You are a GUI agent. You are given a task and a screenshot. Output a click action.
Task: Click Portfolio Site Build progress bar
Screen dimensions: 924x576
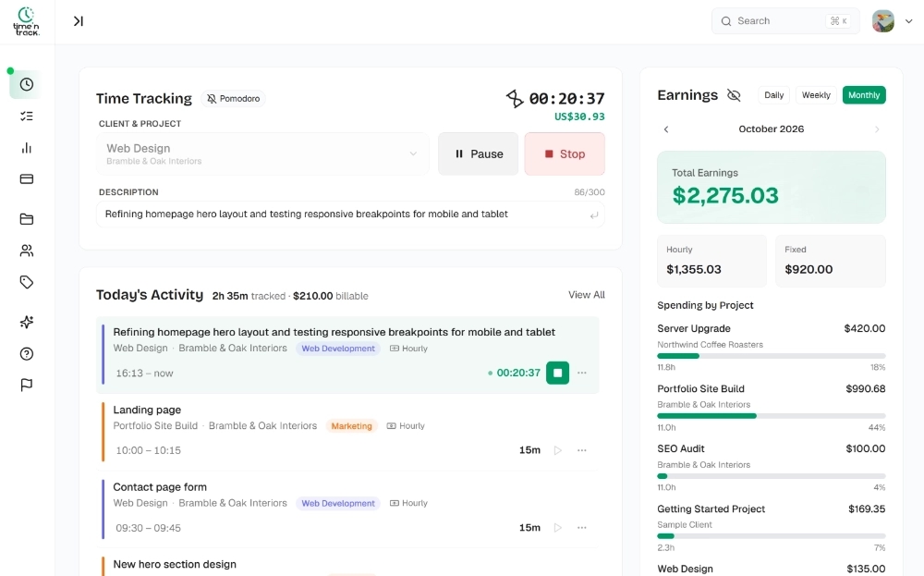[x=772, y=416]
